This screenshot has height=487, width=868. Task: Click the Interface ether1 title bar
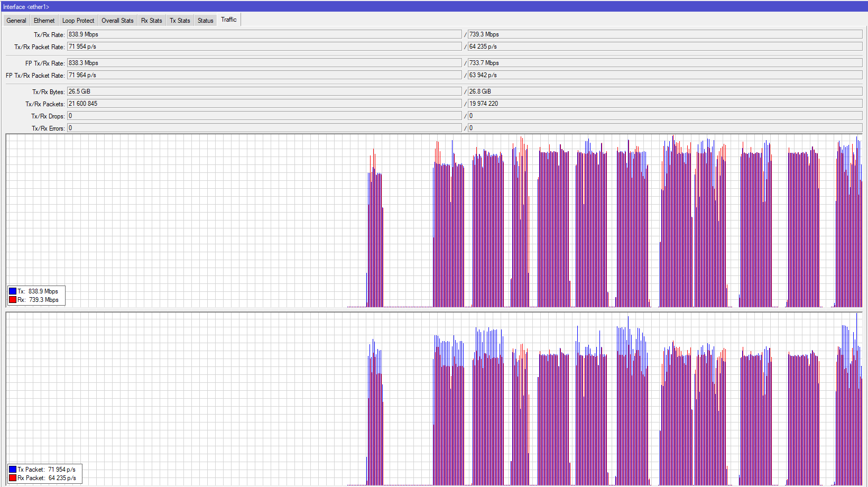coord(434,7)
